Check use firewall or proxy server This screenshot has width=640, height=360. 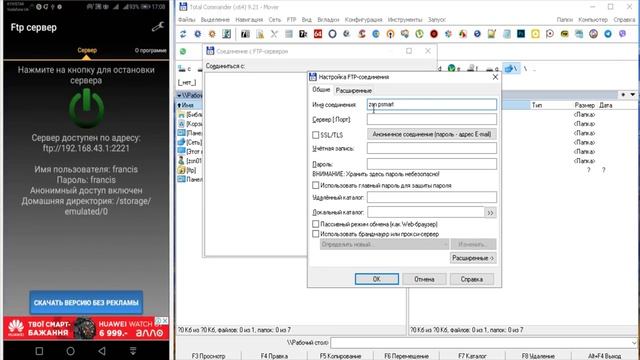(x=316, y=234)
